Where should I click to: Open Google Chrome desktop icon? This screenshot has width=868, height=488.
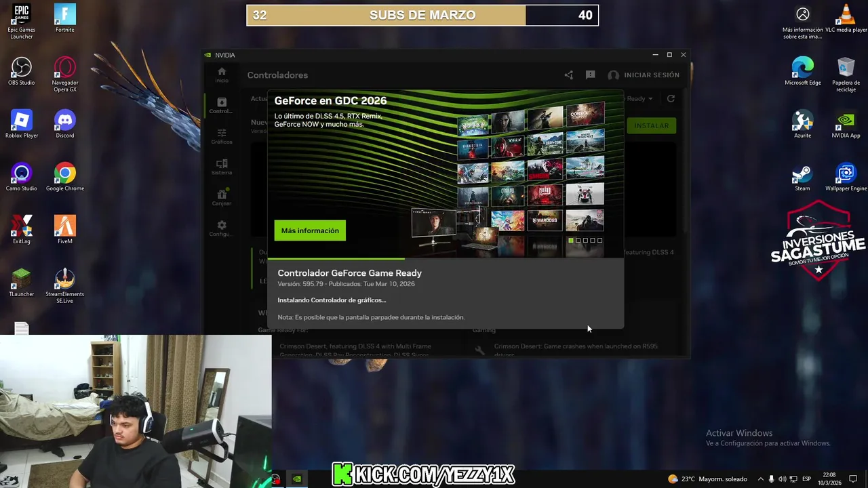pyautogui.click(x=65, y=177)
